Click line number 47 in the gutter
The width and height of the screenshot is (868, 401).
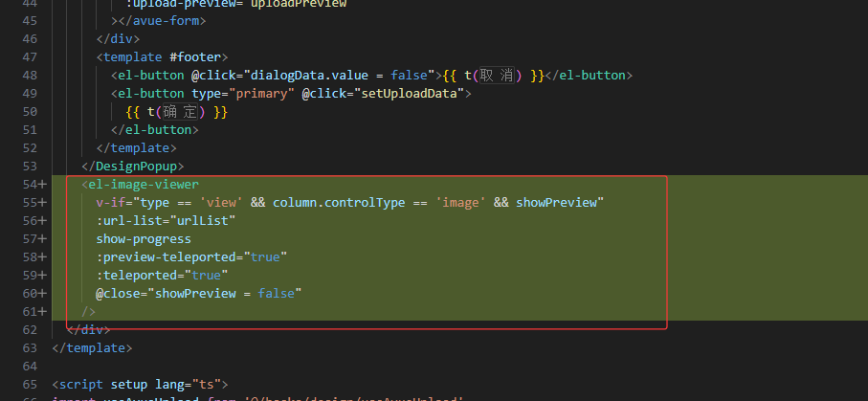(x=28, y=57)
